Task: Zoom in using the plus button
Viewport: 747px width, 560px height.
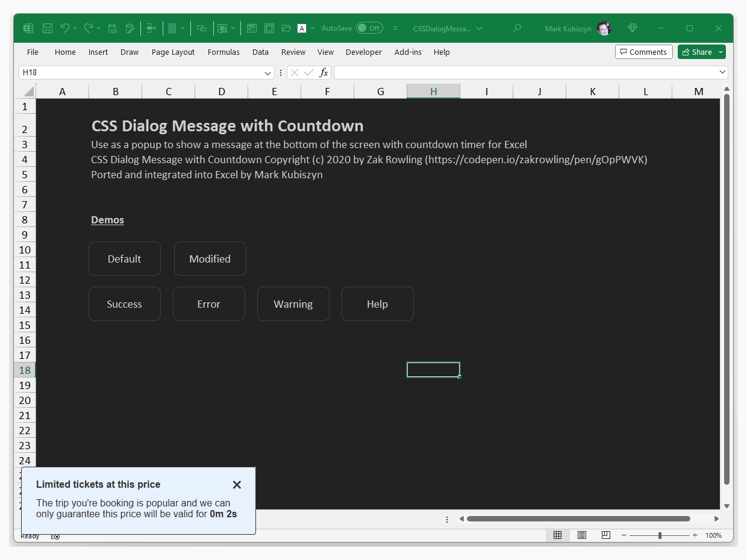Action: coord(695,535)
